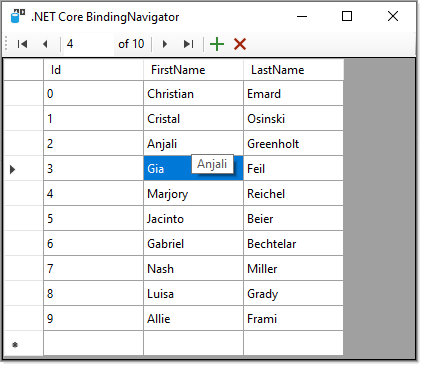Select the Miller last name cell
This screenshot has height=367, width=423.
tap(293, 269)
